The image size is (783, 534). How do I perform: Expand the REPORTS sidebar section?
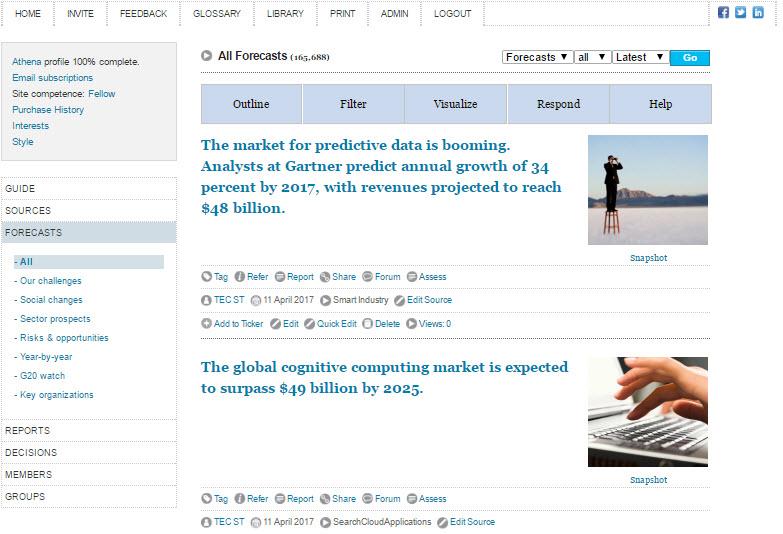pyautogui.click(x=89, y=431)
